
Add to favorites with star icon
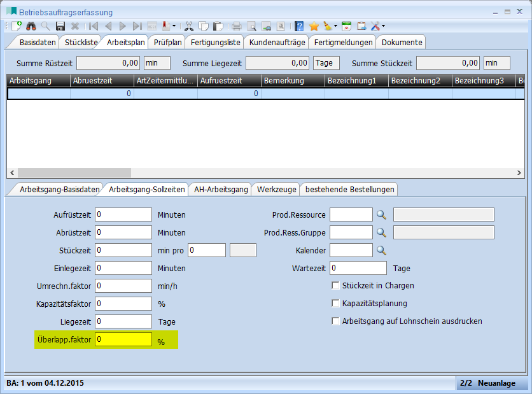(x=314, y=26)
